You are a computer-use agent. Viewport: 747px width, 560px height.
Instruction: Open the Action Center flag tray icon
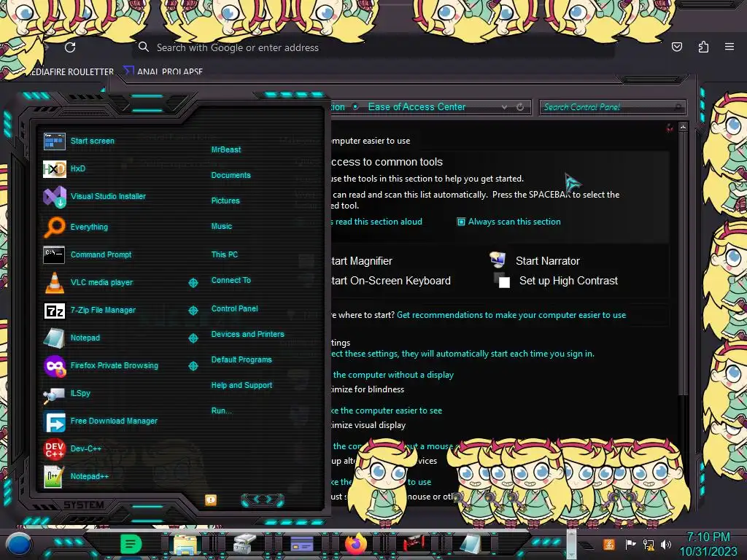pyautogui.click(x=630, y=544)
